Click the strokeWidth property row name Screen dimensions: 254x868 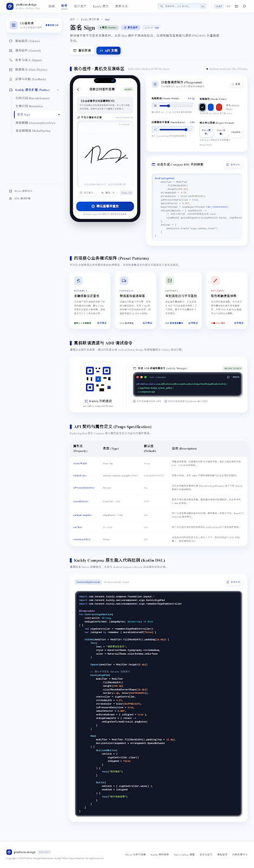tap(80, 464)
